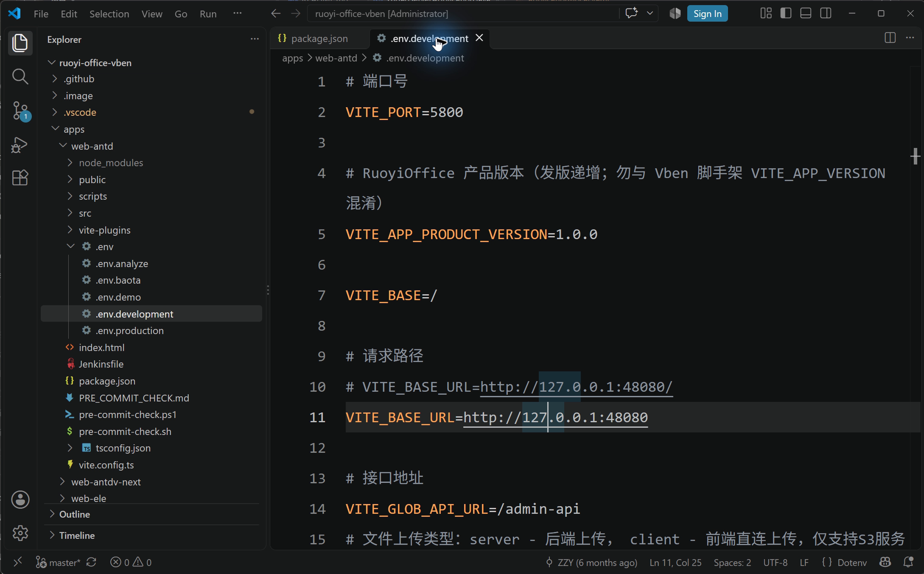Toggle the bottom Panel
924x574 pixels.
806,14
